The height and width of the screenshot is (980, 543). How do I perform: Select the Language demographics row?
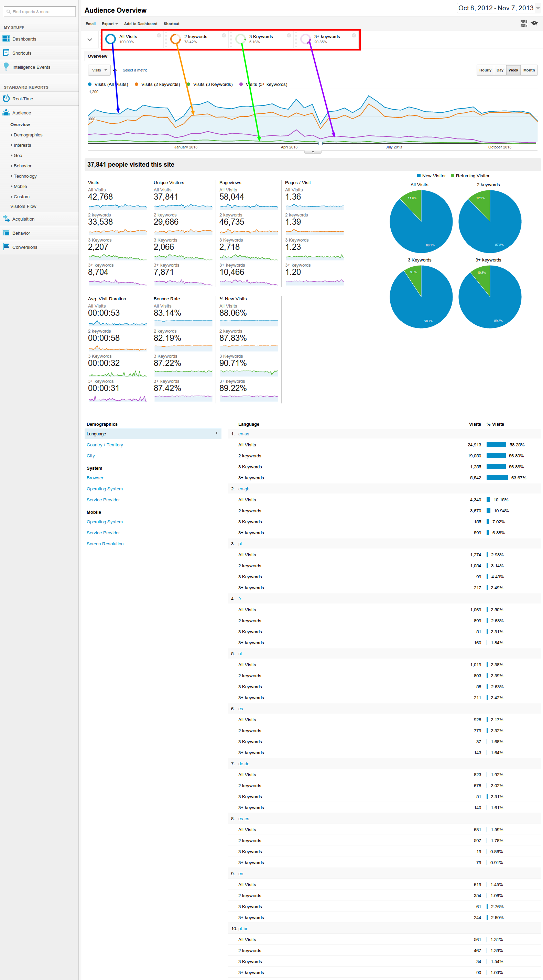click(x=153, y=434)
